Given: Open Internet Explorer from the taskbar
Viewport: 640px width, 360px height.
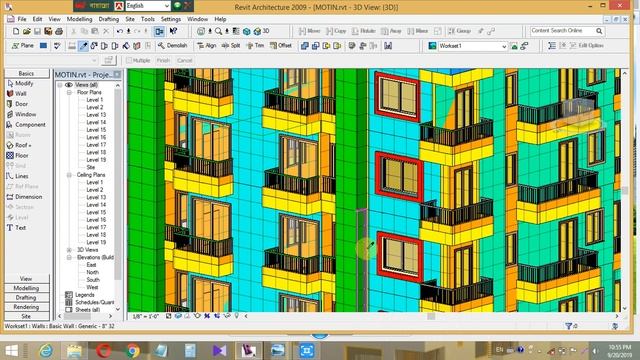Looking at the screenshot, I should click(x=46, y=351).
